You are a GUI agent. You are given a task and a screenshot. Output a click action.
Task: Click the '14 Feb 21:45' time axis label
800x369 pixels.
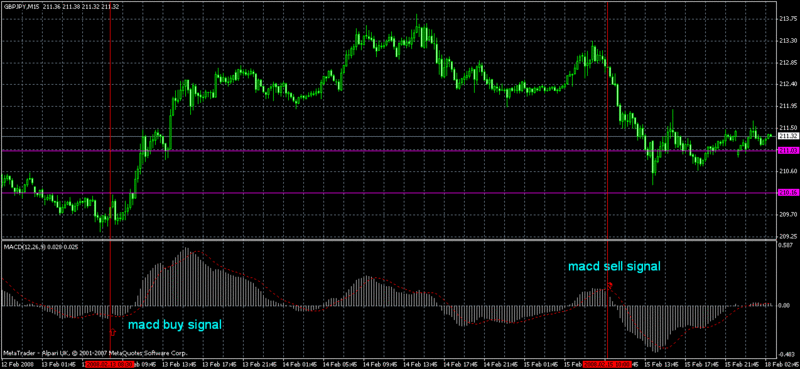501,364
